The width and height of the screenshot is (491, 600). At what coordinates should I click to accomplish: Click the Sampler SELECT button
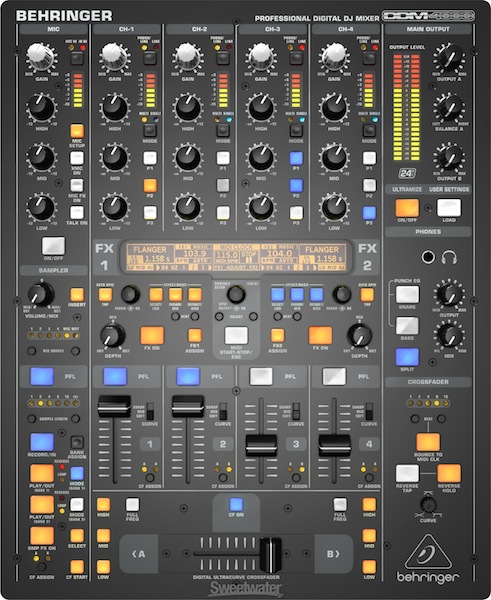(x=77, y=536)
